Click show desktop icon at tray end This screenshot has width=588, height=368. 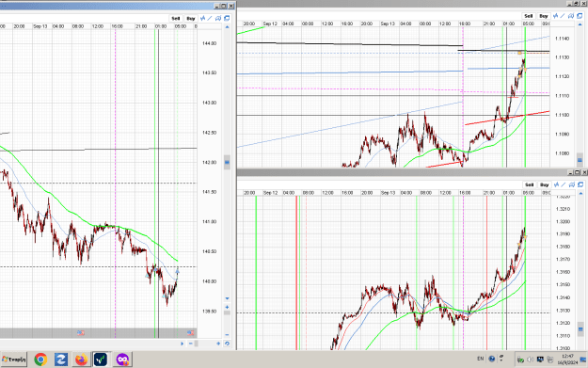(584, 360)
